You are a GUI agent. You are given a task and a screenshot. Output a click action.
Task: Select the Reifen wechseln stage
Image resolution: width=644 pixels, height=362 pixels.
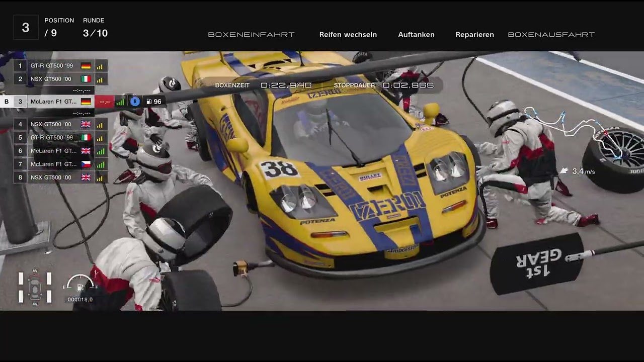(x=348, y=35)
